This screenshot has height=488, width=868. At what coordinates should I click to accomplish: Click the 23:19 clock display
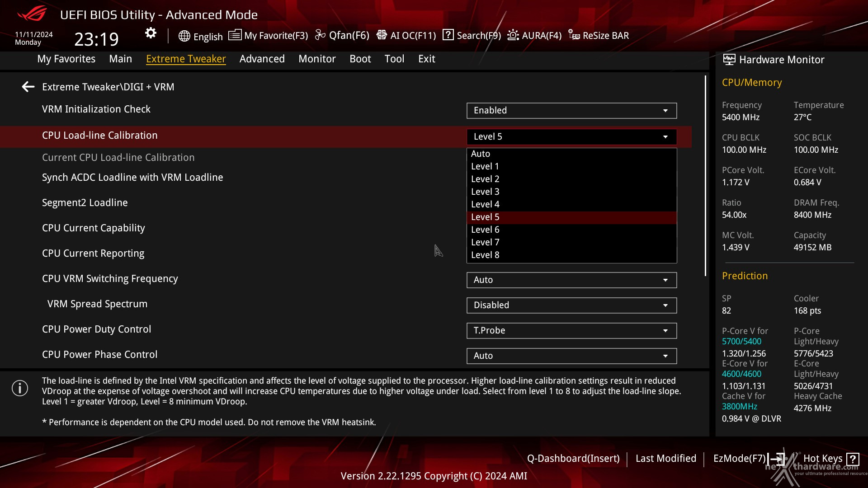click(97, 39)
